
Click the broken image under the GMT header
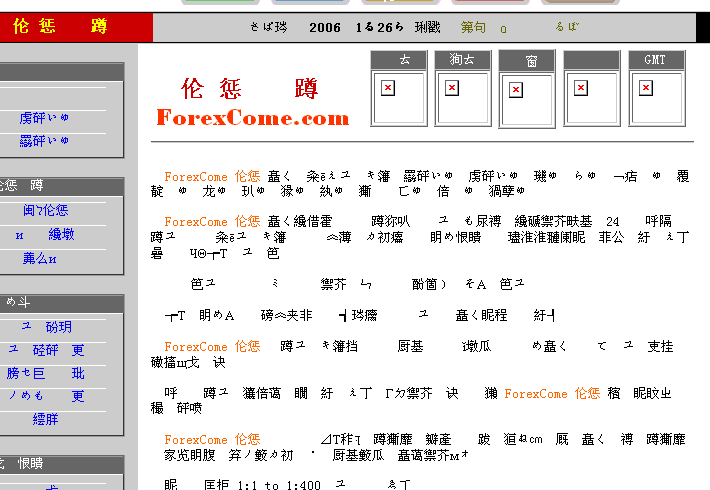646,87
